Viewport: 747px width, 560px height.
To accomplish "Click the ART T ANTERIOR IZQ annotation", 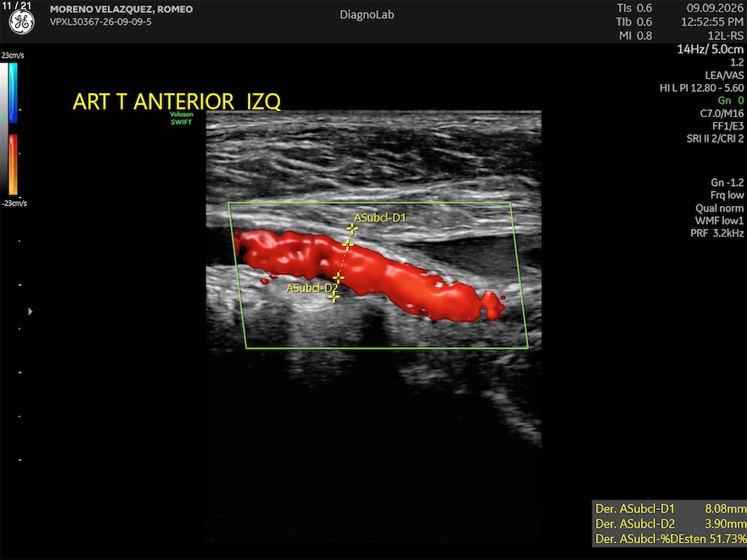I will (x=177, y=102).
